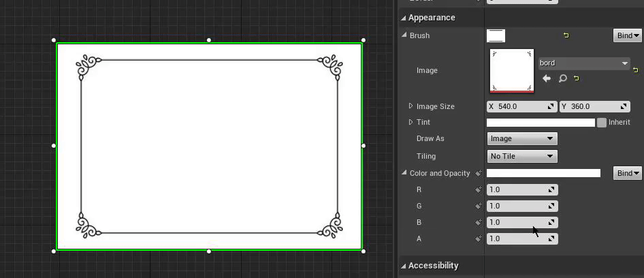Use selected asset arrow for Image
644x278 pixels.
tap(546, 78)
